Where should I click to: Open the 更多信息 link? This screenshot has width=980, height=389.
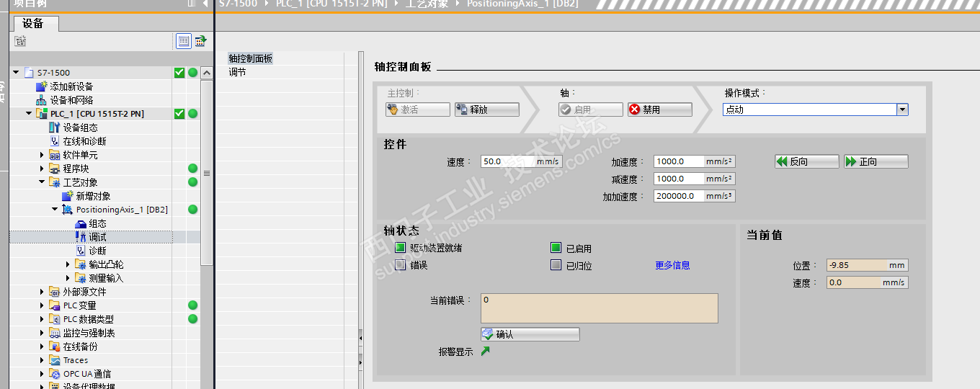pos(672,265)
